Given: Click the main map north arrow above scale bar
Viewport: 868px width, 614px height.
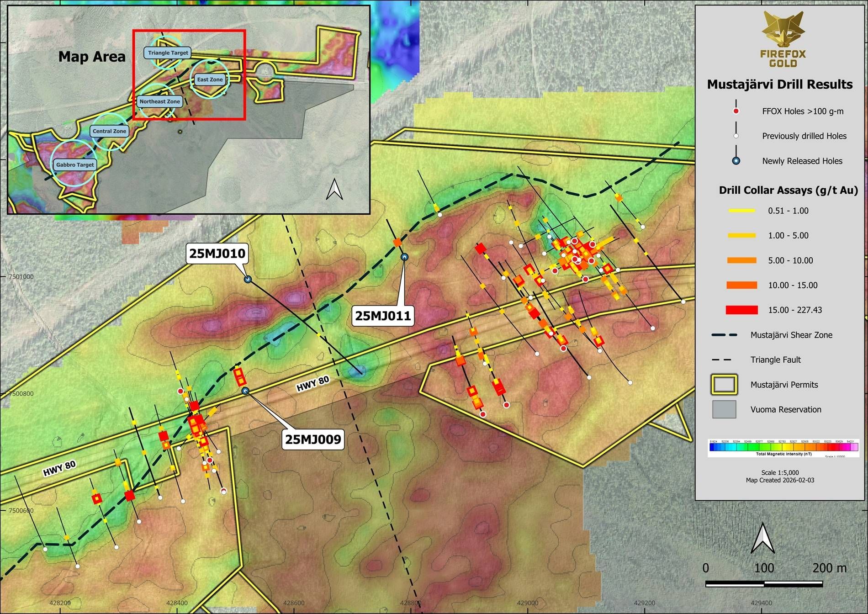Looking at the screenshot, I should [x=762, y=538].
